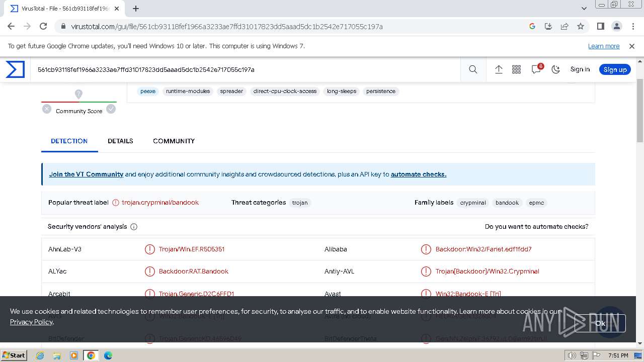Bookmark this page star icon
The image size is (644, 362).
[581, 26]
